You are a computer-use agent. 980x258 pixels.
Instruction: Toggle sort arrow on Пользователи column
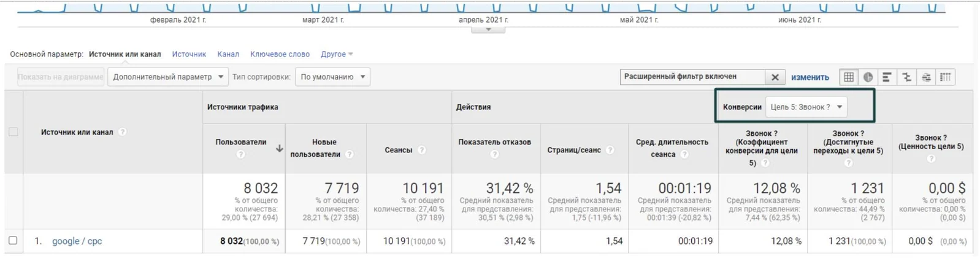tap(279, 148)
